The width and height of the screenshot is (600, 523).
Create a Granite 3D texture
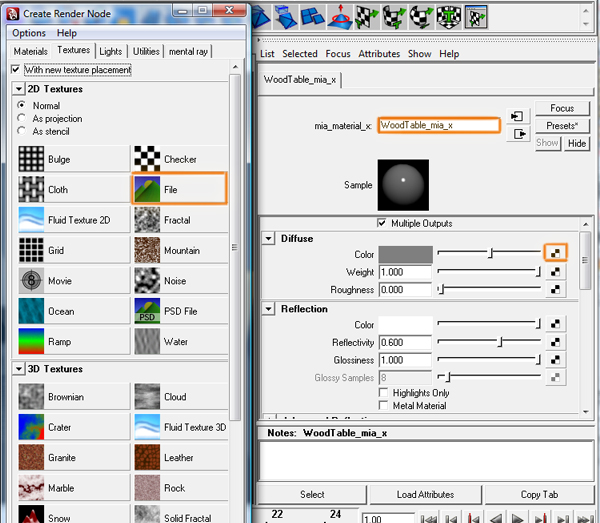pos(74,458)
